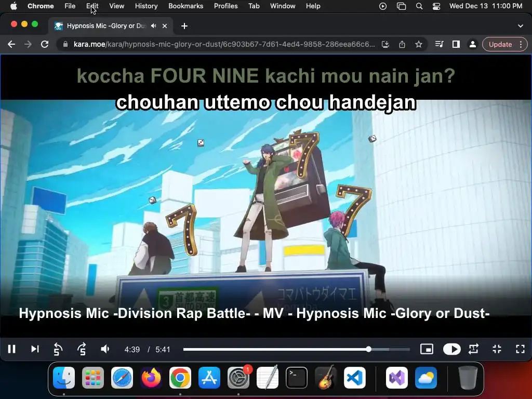Open the Edit menu
Screen dimensions: 532x399
click(92, 6)
